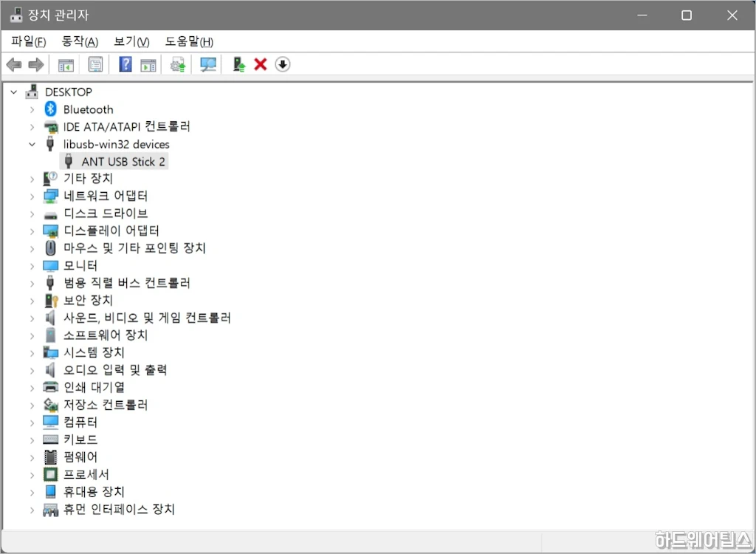Expand 사운드, 비디오 및 게임 컨트롤러
The height and width of the screenshot is (554, 756).
coord(32,318)
